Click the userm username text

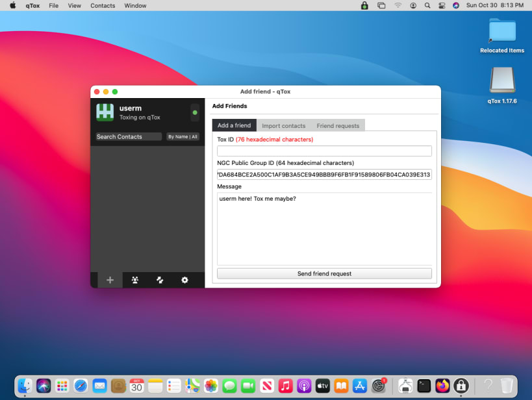tap(131, 108)
